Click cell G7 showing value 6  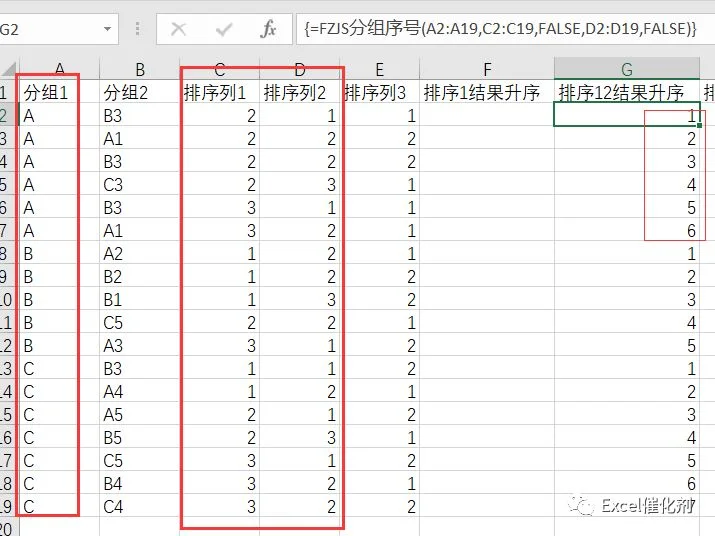coord(627,230)
